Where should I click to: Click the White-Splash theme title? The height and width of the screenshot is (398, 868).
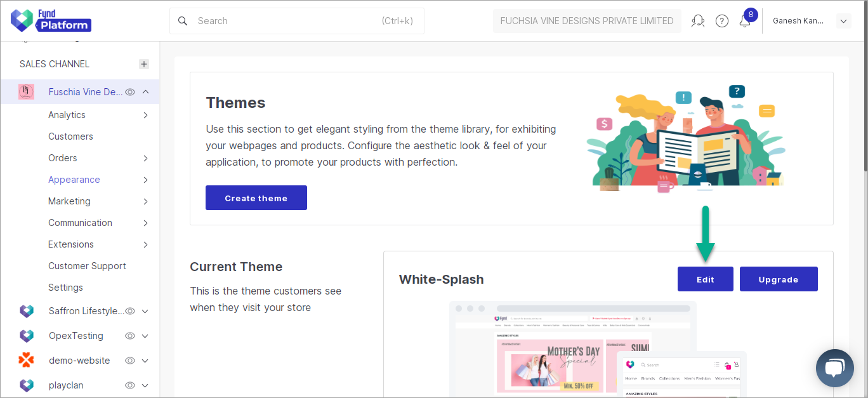coord(442,279)
